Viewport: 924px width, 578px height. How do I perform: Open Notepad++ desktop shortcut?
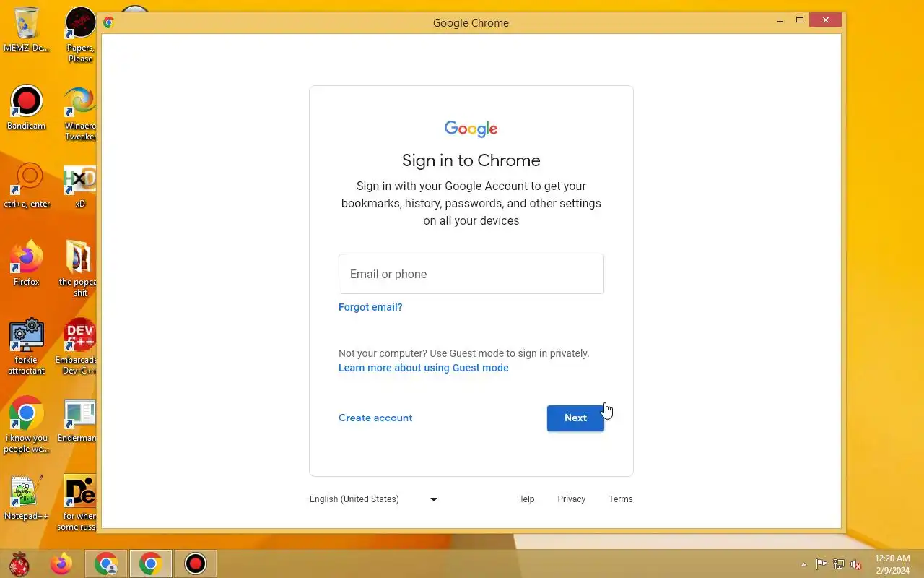(27, 498)
